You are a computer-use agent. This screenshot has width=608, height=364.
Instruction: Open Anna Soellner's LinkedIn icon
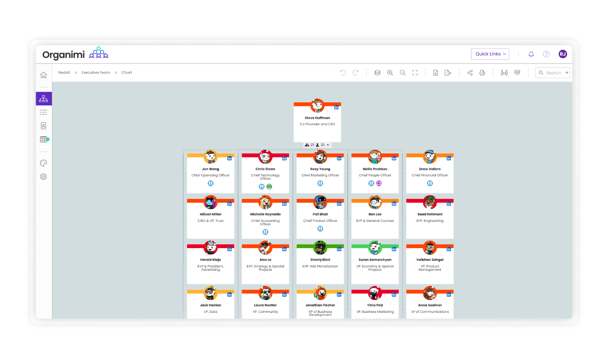tap(449, 295)
